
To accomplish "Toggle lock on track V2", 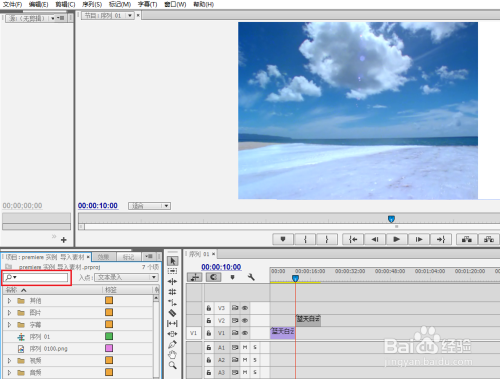I will pos(209,320).
